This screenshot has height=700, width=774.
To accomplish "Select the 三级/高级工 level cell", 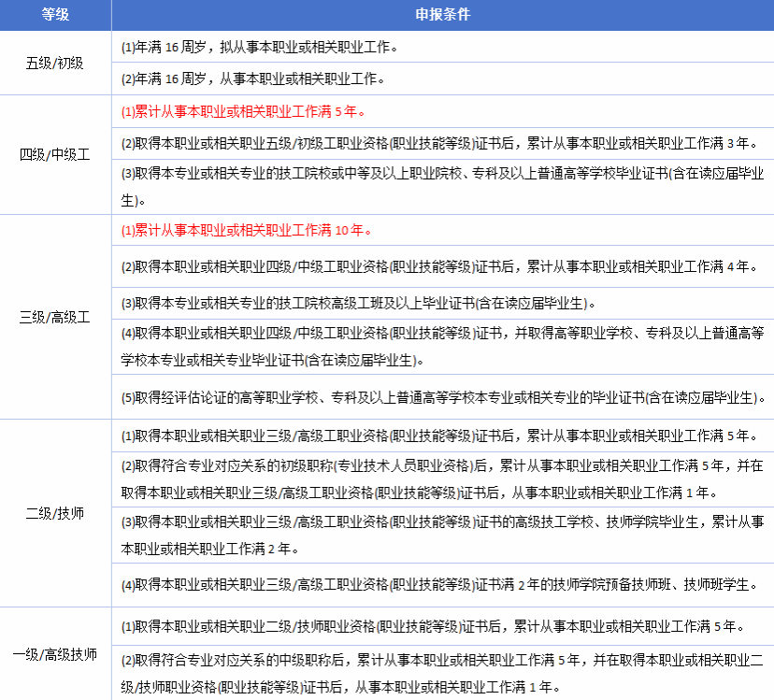I will [54, 317].
